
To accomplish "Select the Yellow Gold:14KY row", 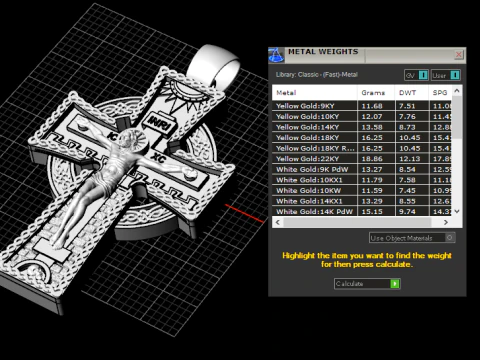I will 362,127.
